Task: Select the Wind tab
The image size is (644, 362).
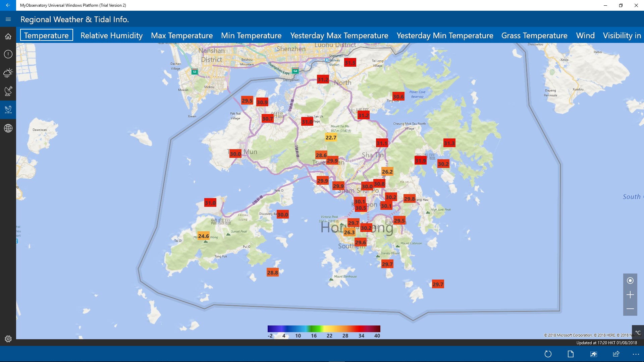Action: point(585,36)
